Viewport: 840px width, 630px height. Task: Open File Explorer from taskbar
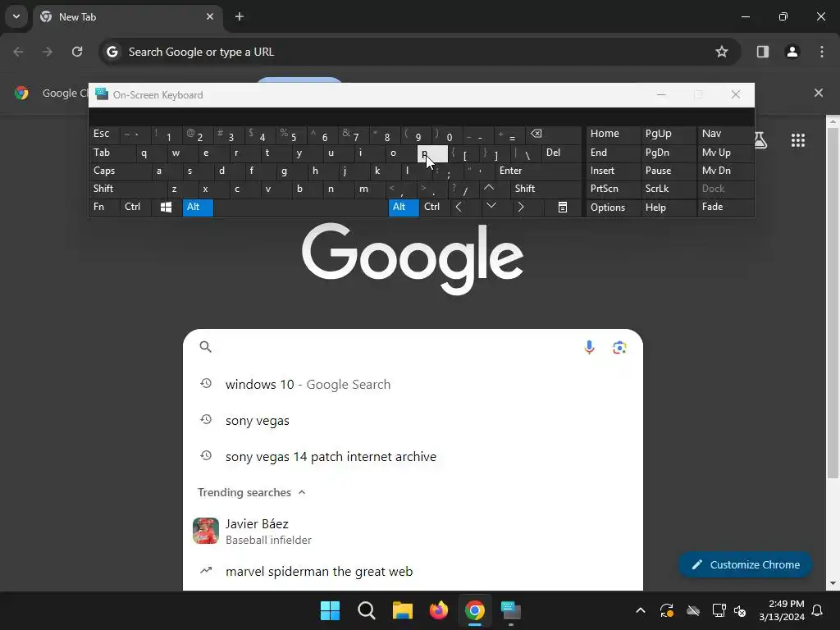(402, 610)
